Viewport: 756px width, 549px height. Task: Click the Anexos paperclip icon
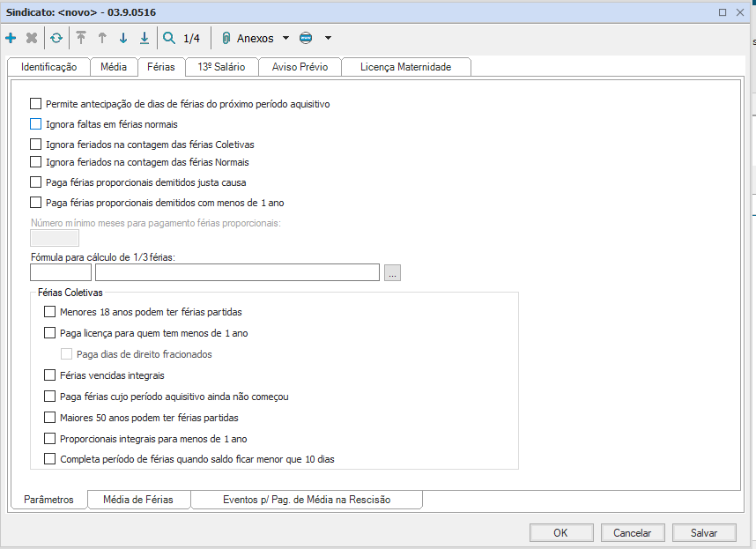point(226,38)
